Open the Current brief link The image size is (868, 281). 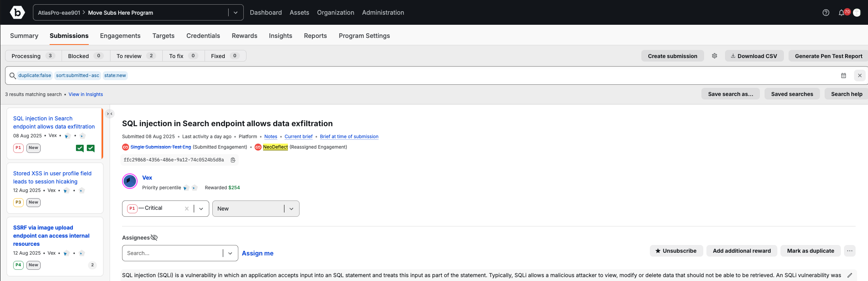click(x=299, y=137)
